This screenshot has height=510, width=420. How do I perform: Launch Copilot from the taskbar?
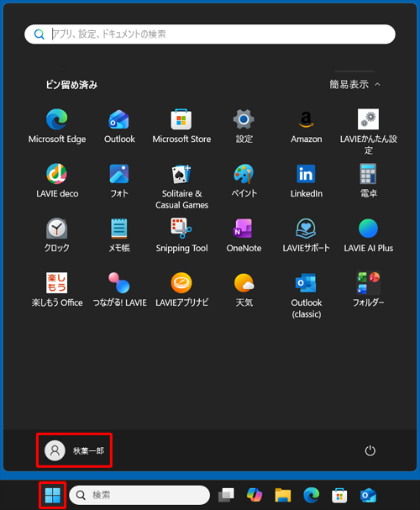(x=255, y=495)
